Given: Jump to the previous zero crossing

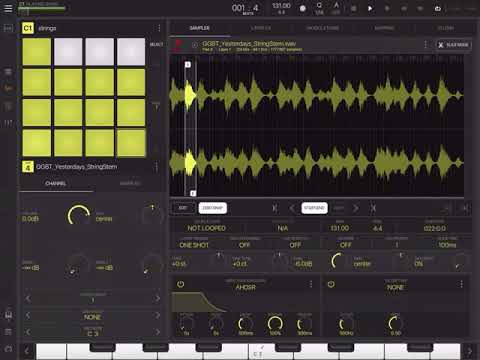Looking at the screenshot, I should [x=275, y=208].
